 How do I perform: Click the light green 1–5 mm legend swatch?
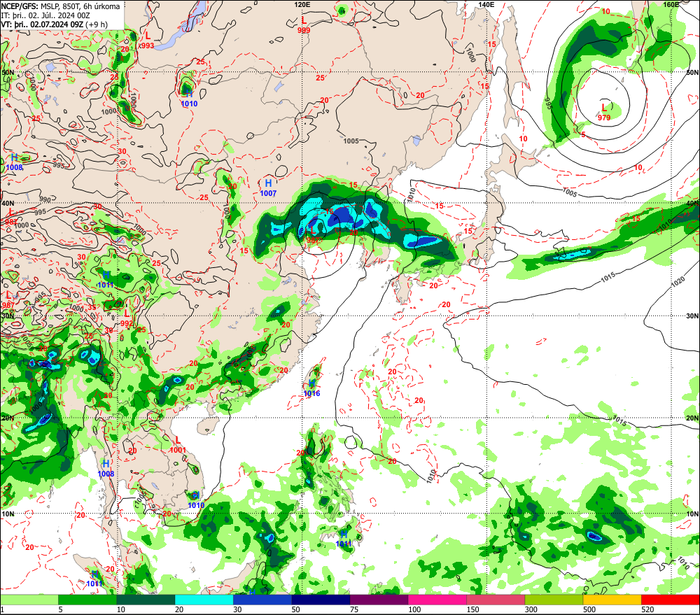(x=29, y=600)
